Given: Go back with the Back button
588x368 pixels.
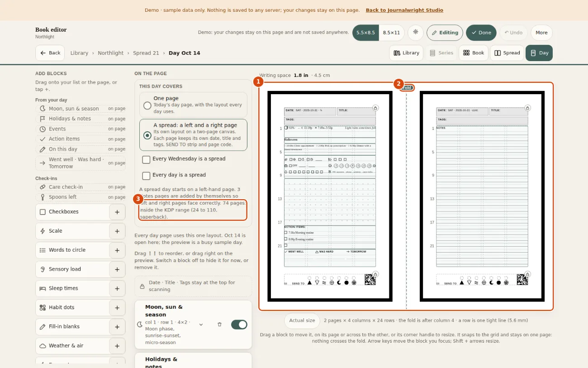Looking at the screenshot, I should click(x=50, y=53).
